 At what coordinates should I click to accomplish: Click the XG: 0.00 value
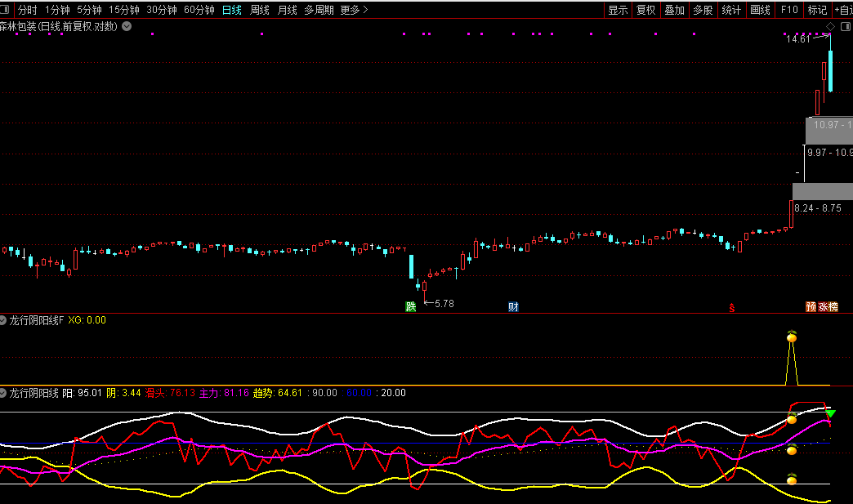87,320
